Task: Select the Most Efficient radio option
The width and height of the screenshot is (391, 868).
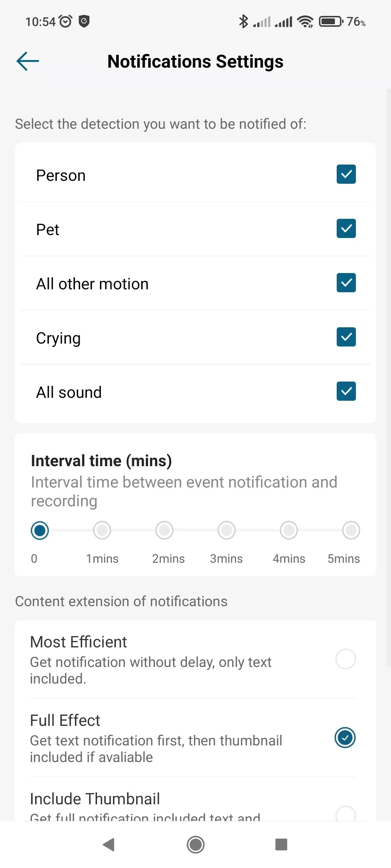Action: pos(345,659)
